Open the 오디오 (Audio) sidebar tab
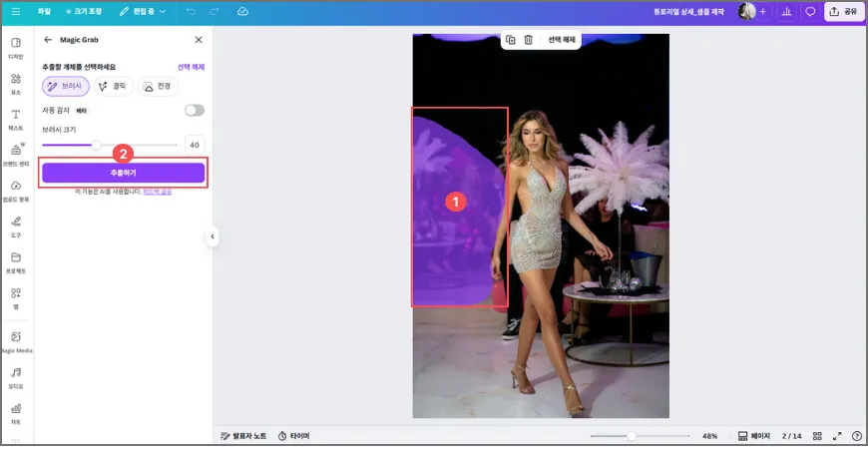 pyautogui.click(x=16, y=378)
